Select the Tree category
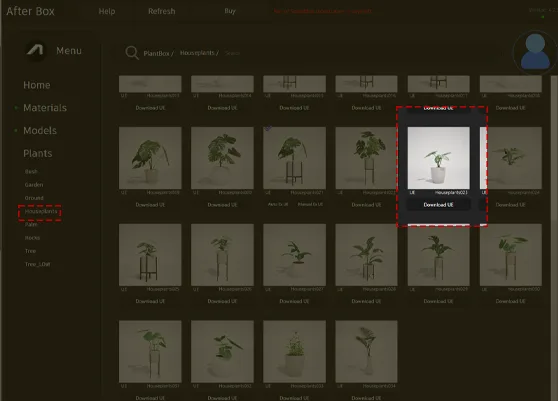 [x=30, y=251]
